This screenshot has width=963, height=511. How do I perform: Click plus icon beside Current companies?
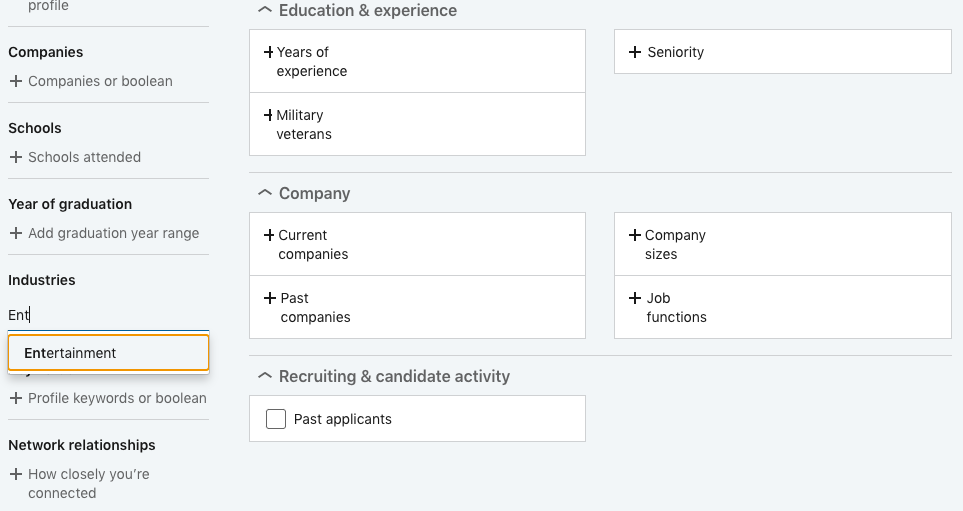pos(269,235)
